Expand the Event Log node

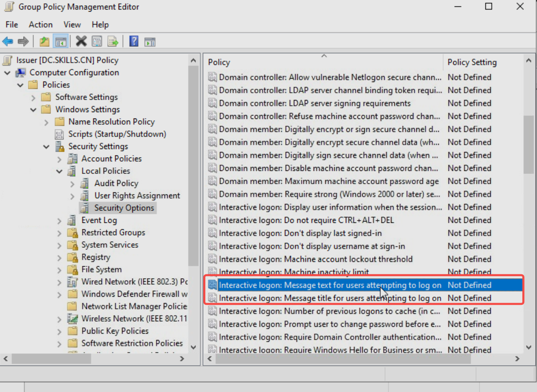coord(59,220)
